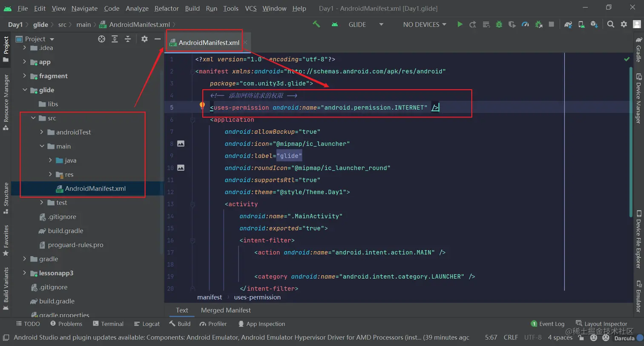
Task: Hide the Project tool window
Action: click(158, 39)
